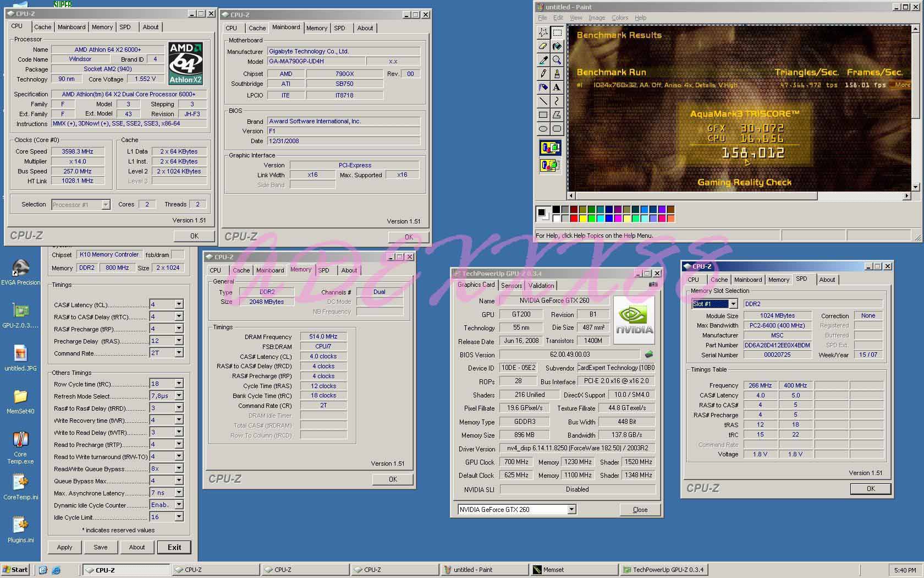Click Apply in the MemSet window
The height and width of the screenshot is (578, 924).
click(65, 547)
